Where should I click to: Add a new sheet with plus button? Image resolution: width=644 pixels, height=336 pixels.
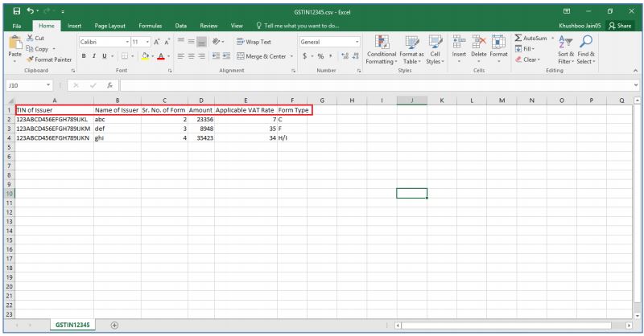click(114, 326)
